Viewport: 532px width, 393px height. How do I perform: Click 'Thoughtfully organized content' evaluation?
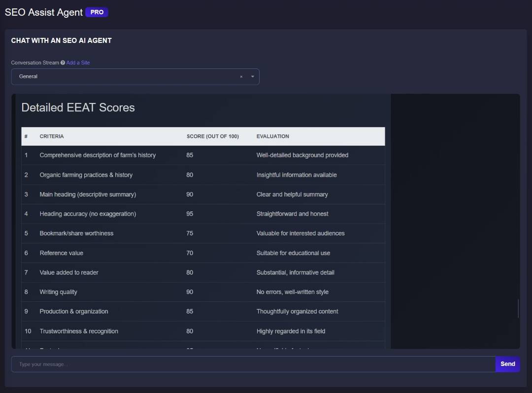(297, 311)
